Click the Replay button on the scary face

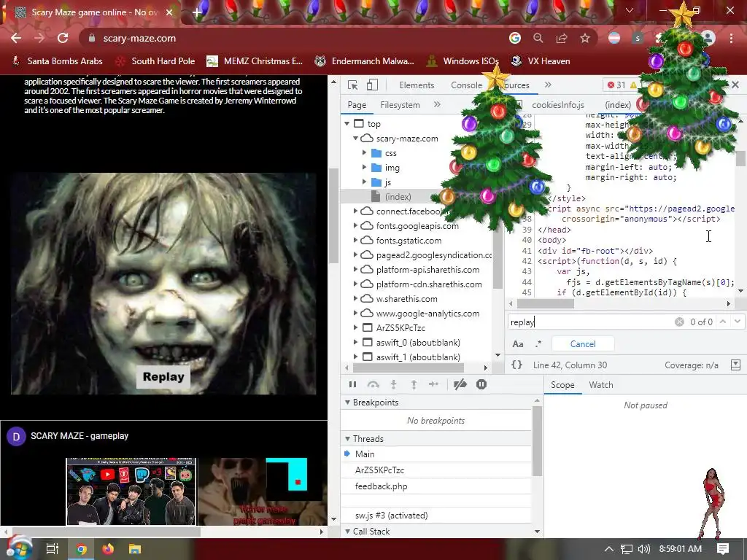point(163,377)
